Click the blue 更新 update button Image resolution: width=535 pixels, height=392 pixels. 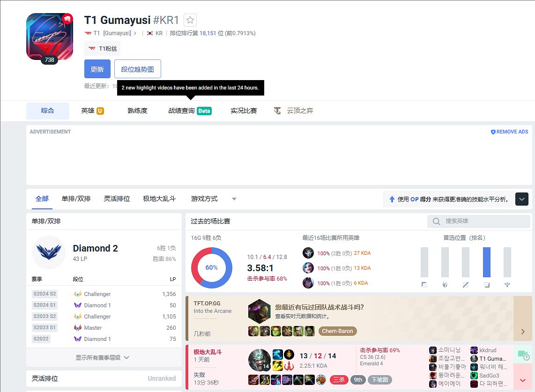[x=97, y=68]
